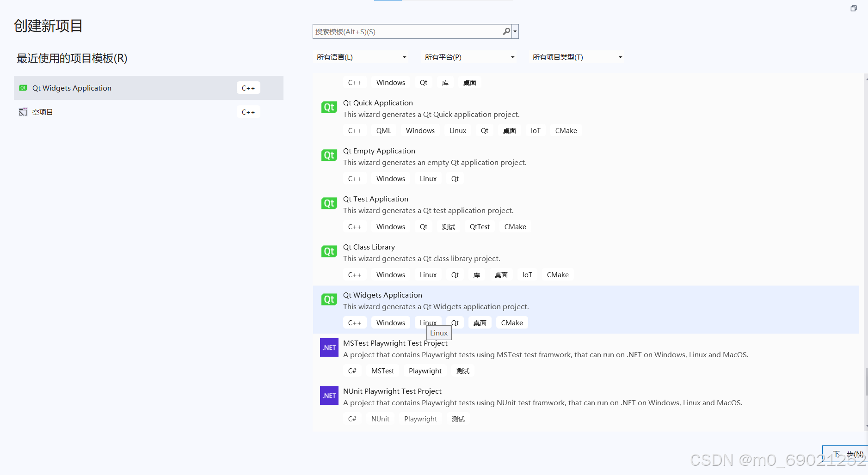This screenshot has height=475, width=868.
Task: Select the Qt Empty Application template title
Action: click(x=379, y=151)
